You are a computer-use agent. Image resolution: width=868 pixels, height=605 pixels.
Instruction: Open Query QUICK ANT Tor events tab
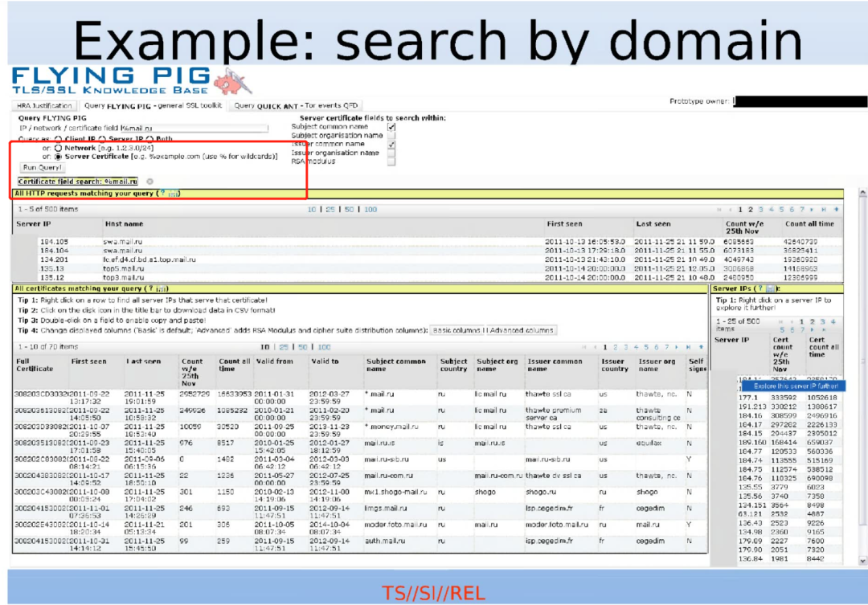click(296, 106)
